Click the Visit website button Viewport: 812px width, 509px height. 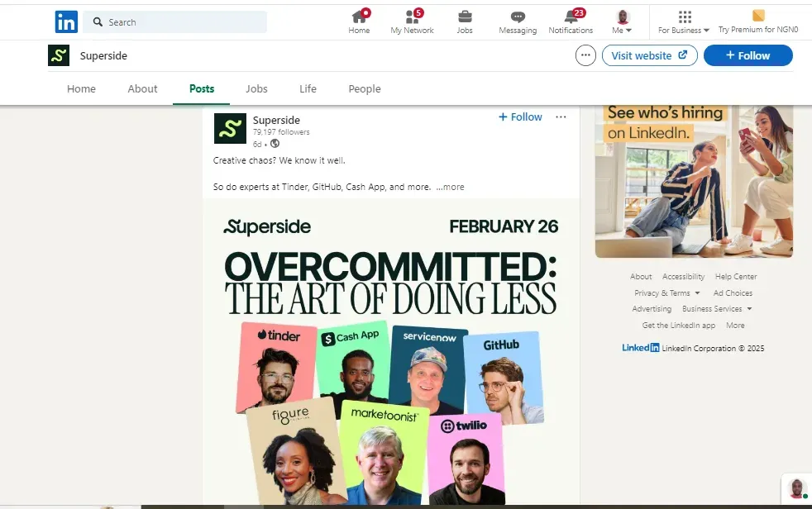[649, 55]
